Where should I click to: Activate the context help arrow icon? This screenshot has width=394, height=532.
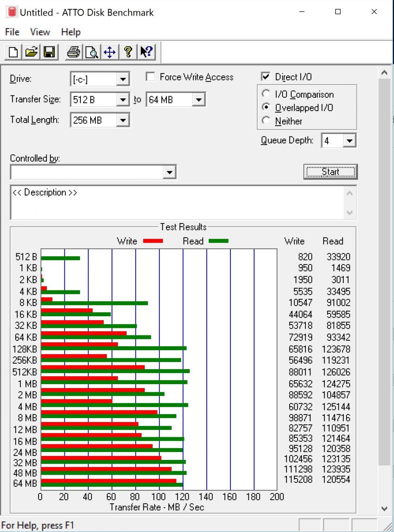coord(146,52)
